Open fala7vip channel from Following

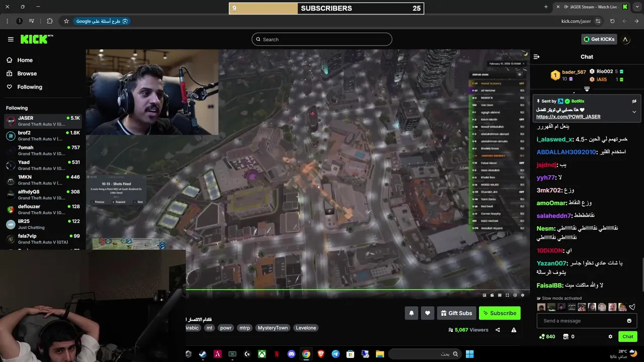tap(43, 239)
